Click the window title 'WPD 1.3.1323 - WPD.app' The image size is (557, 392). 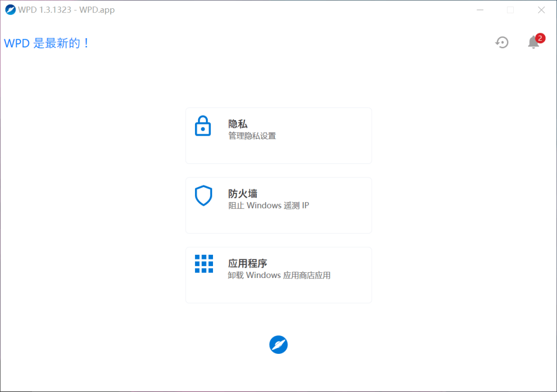click(67, 10)
